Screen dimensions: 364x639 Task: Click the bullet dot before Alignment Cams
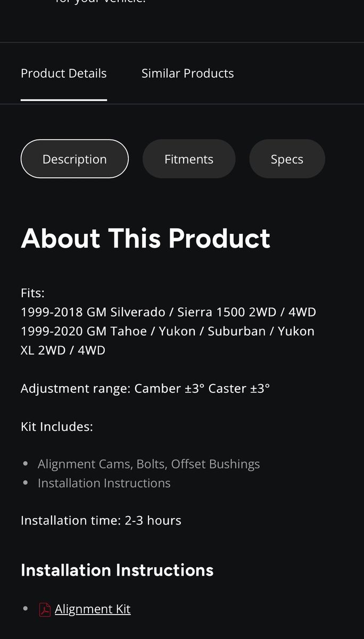pos(26,464)
